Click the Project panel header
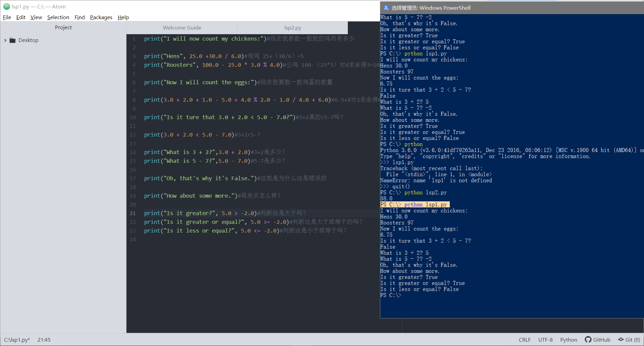The image size is (644, 346). tap(63, 27)
